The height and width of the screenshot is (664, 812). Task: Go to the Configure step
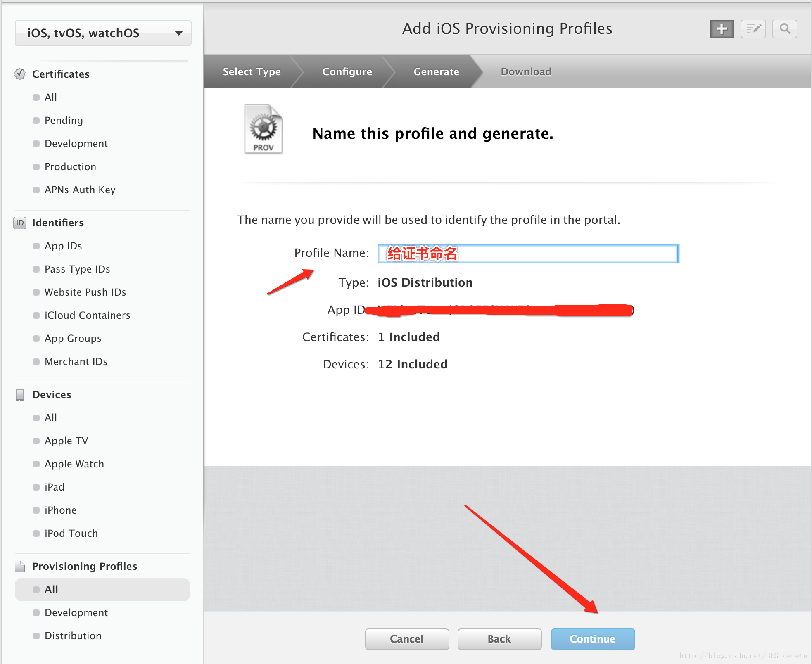pos(347,71)
